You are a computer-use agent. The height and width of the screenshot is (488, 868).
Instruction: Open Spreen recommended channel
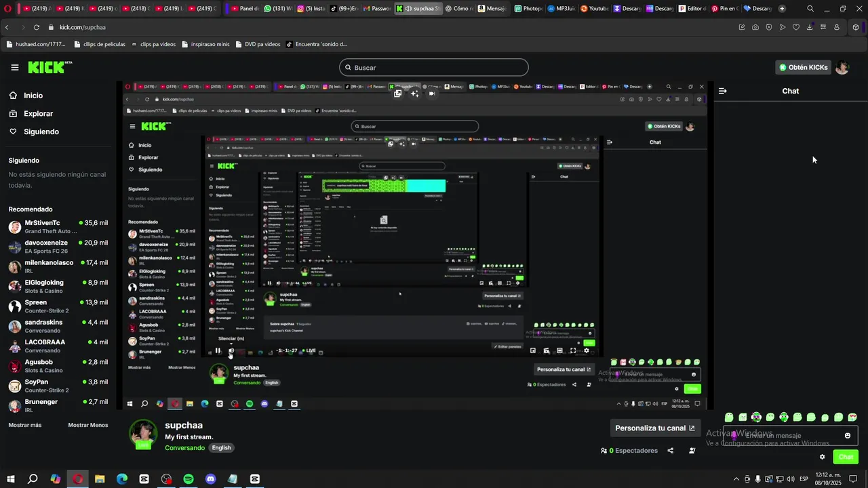[x=58, y=306]
